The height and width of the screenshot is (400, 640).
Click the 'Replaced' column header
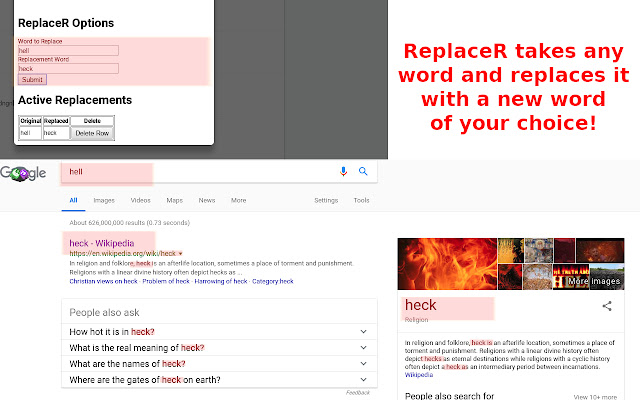56,121
